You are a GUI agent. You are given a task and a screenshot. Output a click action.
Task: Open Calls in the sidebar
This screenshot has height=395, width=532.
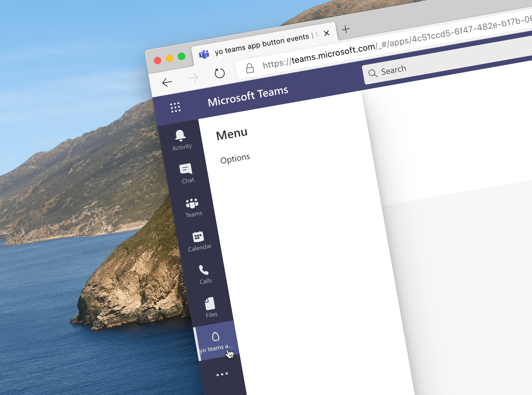tap(205, 275)
